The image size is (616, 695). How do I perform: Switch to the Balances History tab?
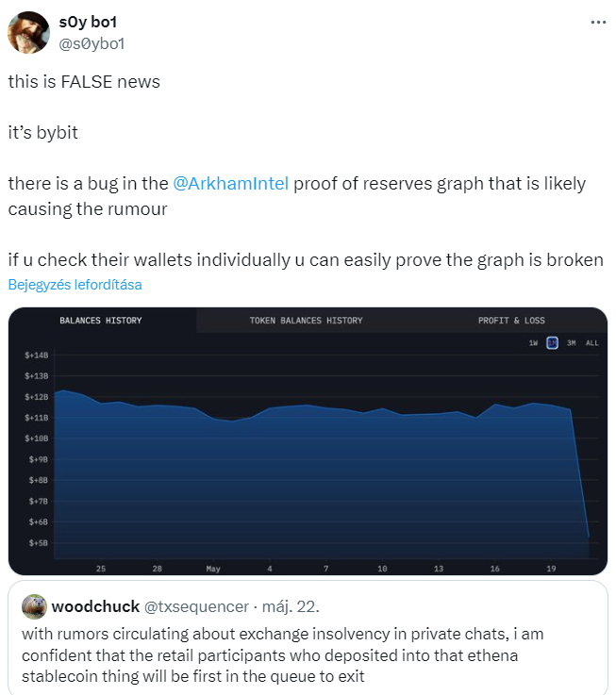[x=101, y=321]
